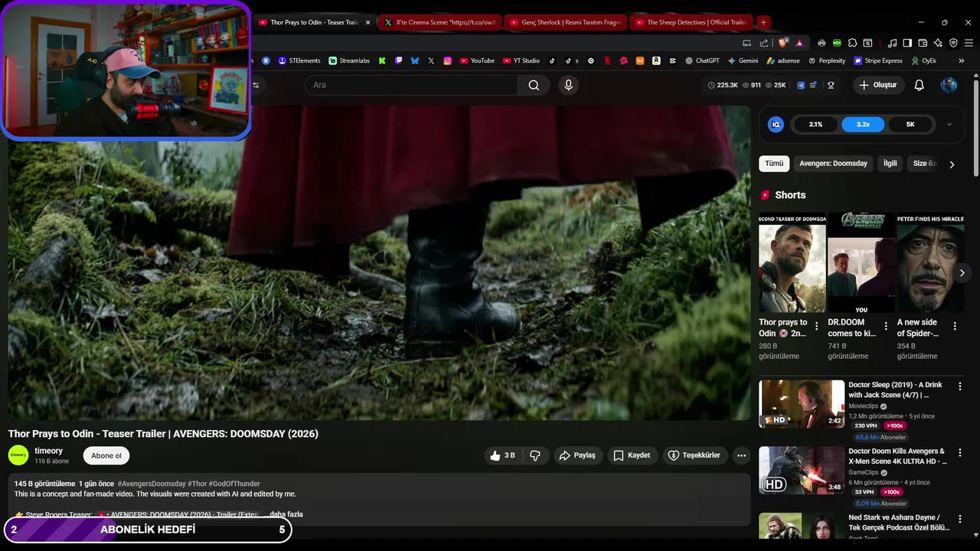980x551 pixels.
Task: Open a new browser tab
Action: click(763, 22)
